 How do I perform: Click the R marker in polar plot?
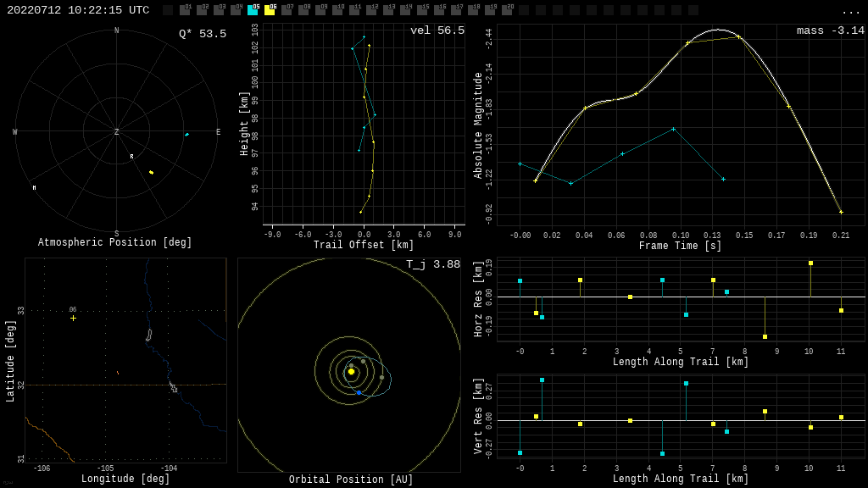(x=131, y=157)
